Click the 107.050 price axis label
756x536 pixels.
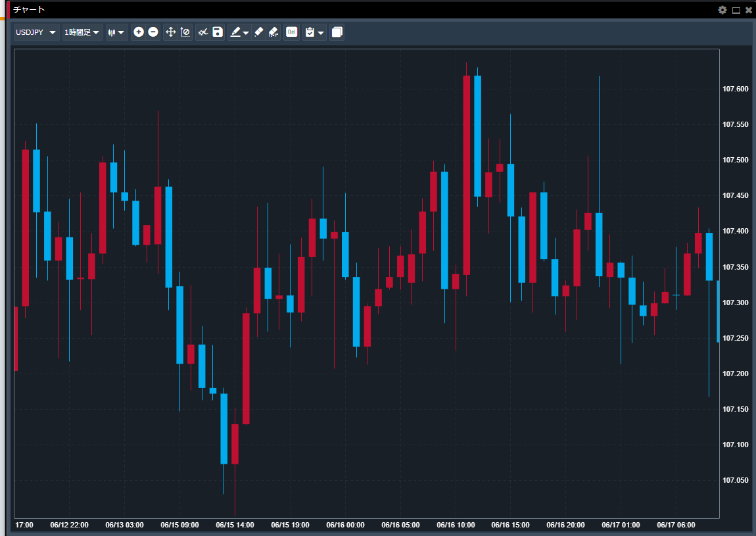[735, 480]
